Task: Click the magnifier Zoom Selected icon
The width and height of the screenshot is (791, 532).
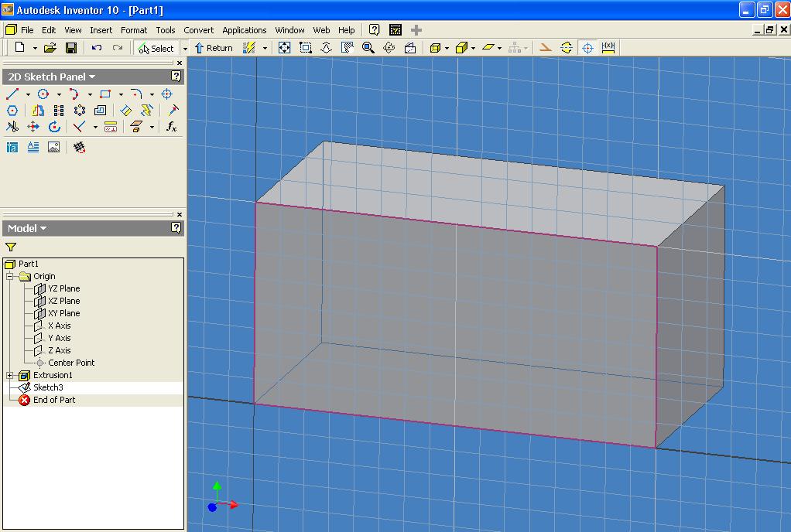Action: pyautogui.click(x=368, y=48)
